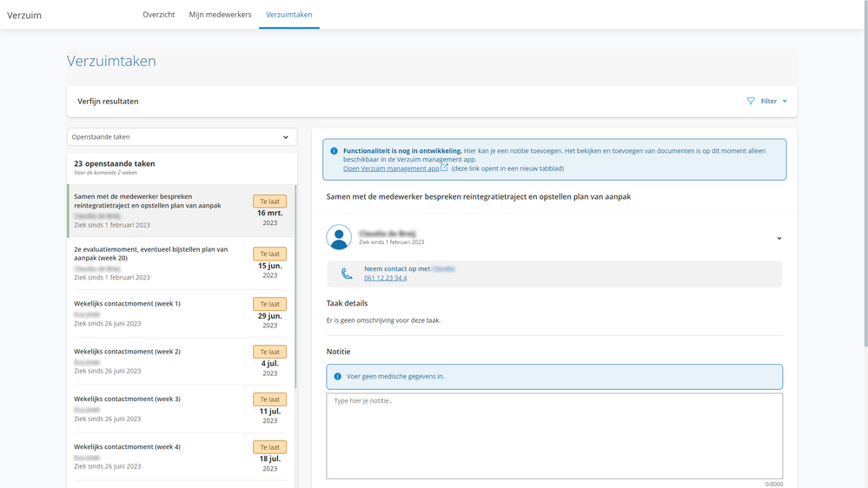The height and width of the screenshot is (488, 868).
Task: Click Te laat badge for 18 jul.
Action: tap(269, 447)
